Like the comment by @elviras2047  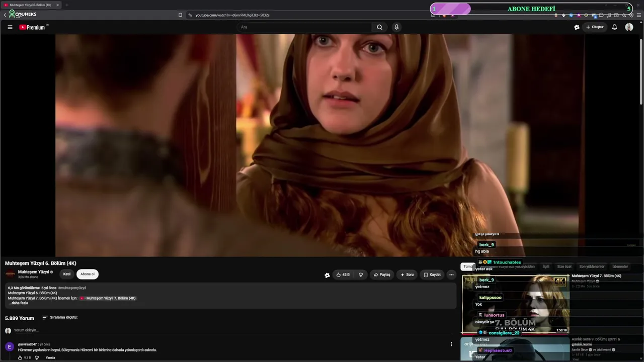20,358
